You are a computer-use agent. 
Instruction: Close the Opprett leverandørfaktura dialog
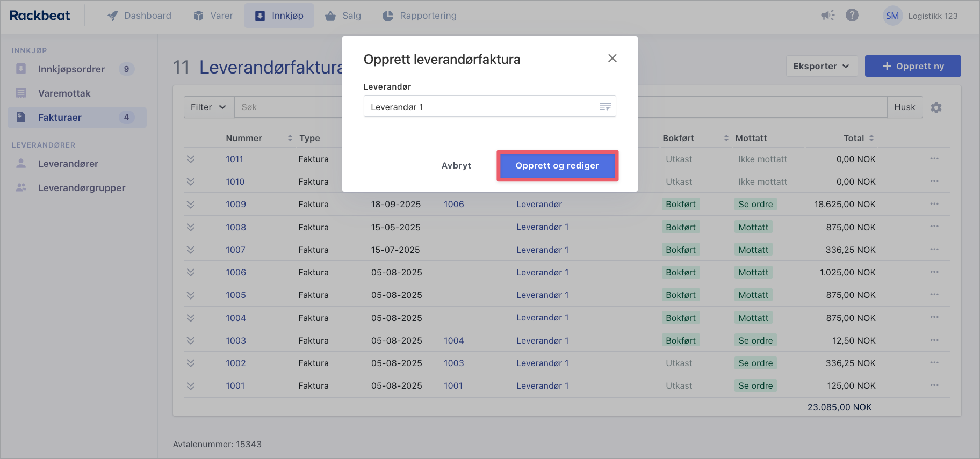pos(612,59)
